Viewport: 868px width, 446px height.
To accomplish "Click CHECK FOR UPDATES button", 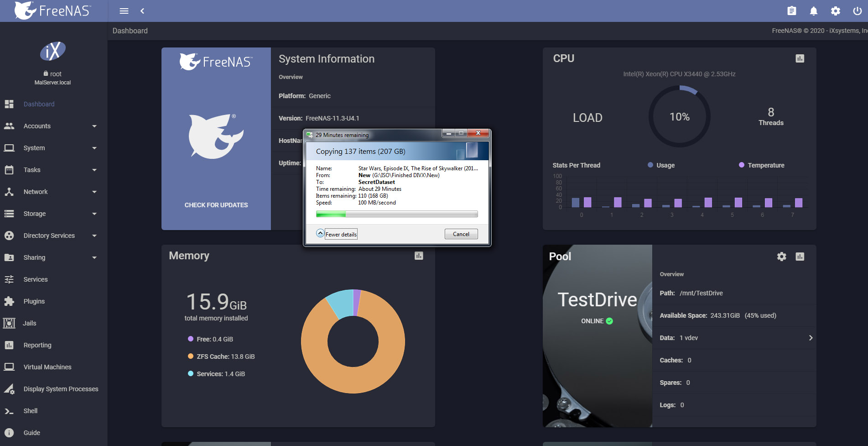I will click(x=216, y=205).
